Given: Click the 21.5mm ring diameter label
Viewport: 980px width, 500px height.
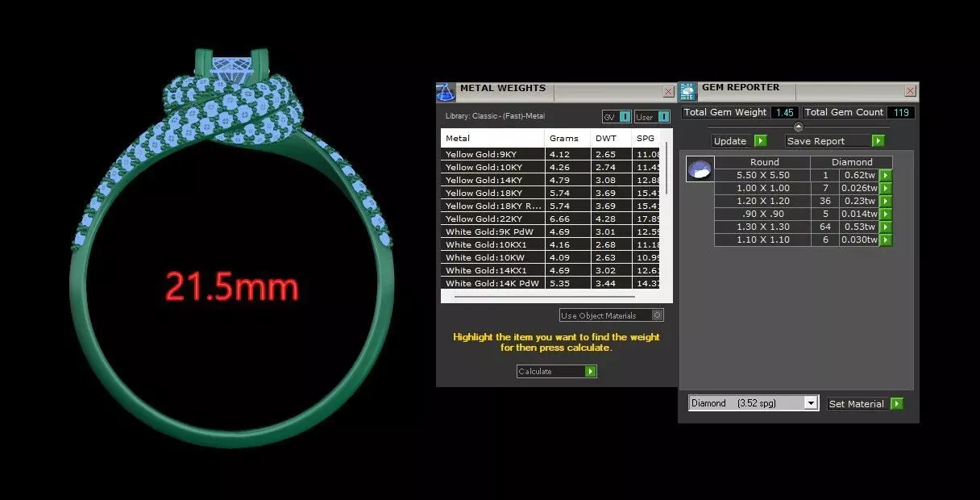Looking at the screenshot, I should click(x=232, y=286).
